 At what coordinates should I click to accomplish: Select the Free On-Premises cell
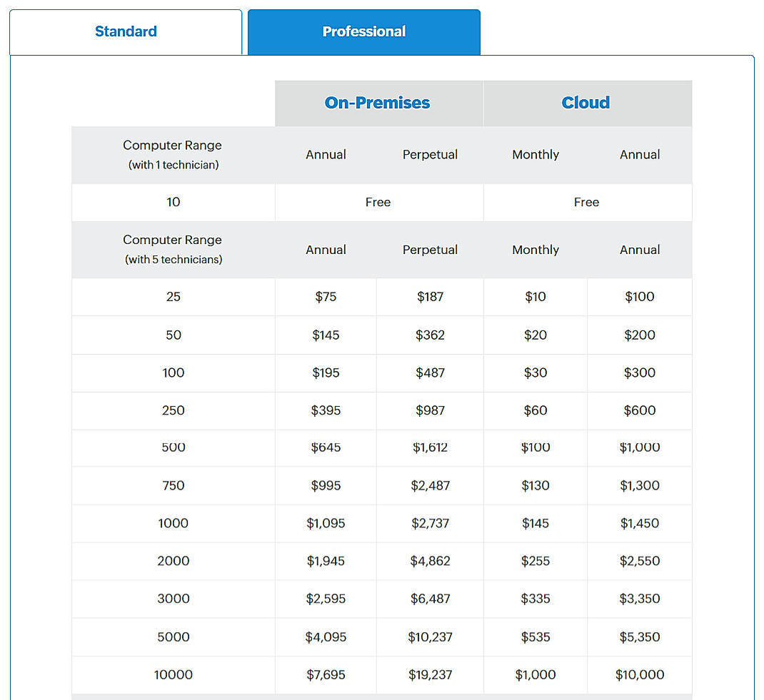point(378,202)
